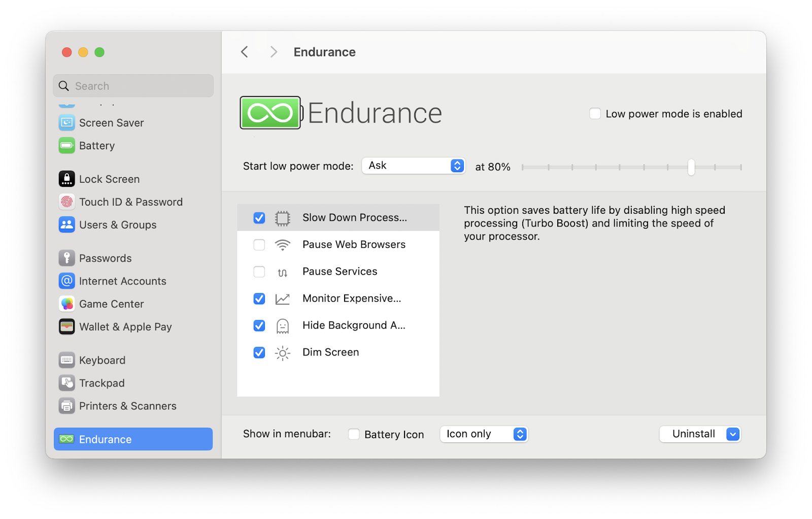Click the ghost icon beside Hide Background

click(x=283, y=326)
